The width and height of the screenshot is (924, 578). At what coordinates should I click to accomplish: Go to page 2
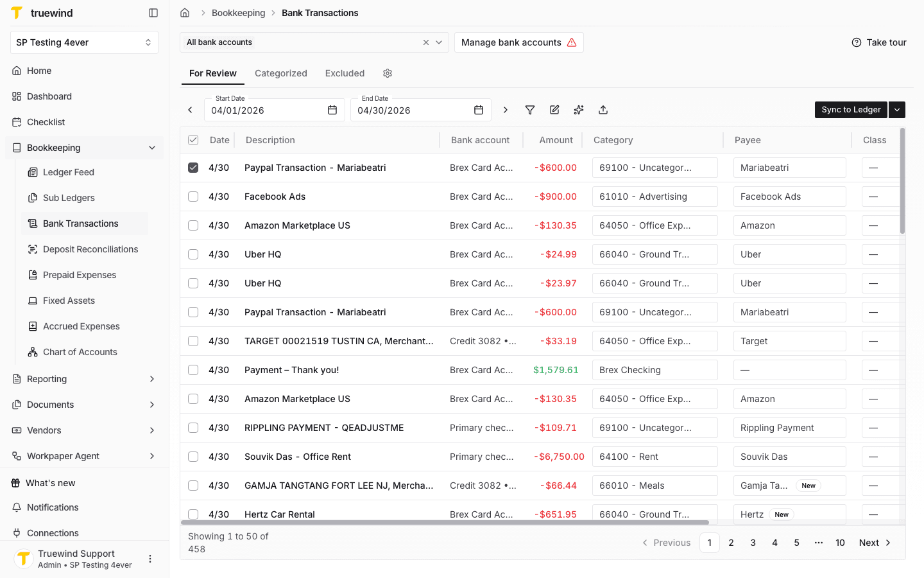pyautogui.click(x=731, y=543)
